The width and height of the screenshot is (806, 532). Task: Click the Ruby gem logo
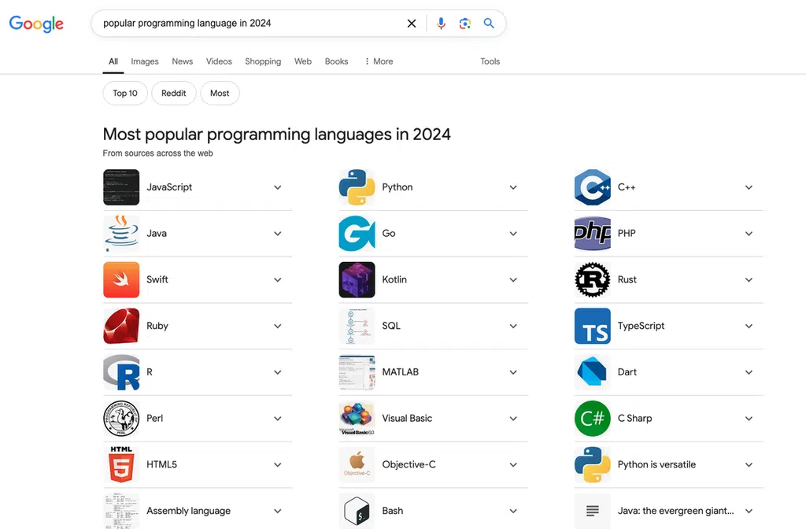121,326
